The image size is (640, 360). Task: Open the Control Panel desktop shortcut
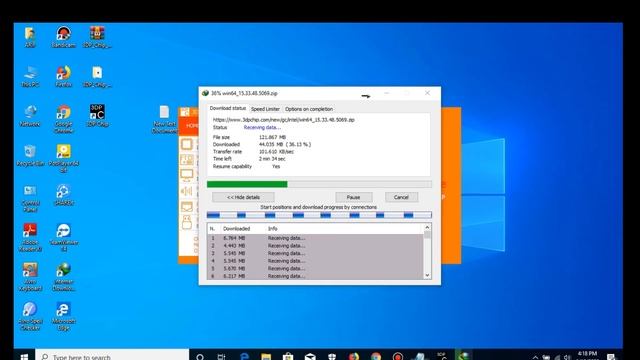click(30, 198)
